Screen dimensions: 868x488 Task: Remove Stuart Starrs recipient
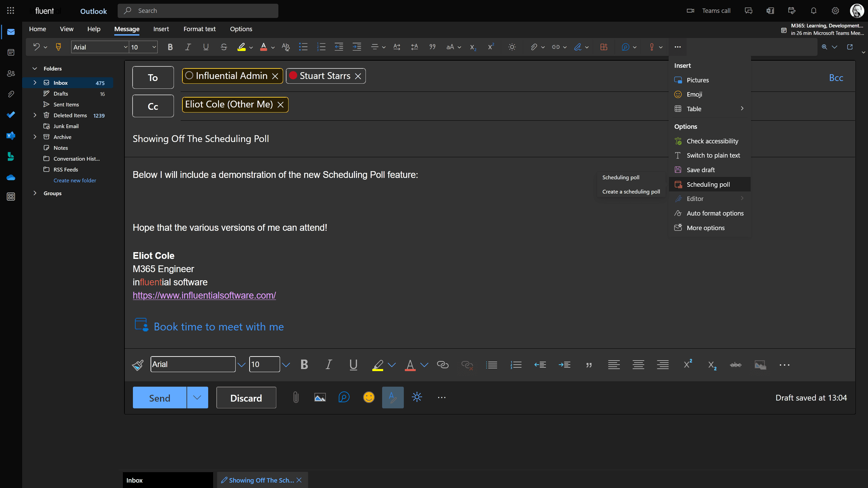(x=358, y=76)
